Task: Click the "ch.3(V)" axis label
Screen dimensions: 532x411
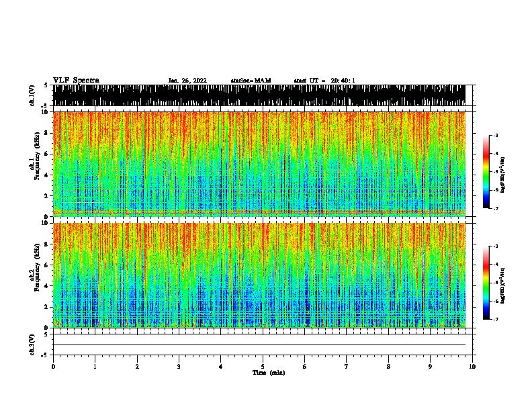Action: [32, 345]
